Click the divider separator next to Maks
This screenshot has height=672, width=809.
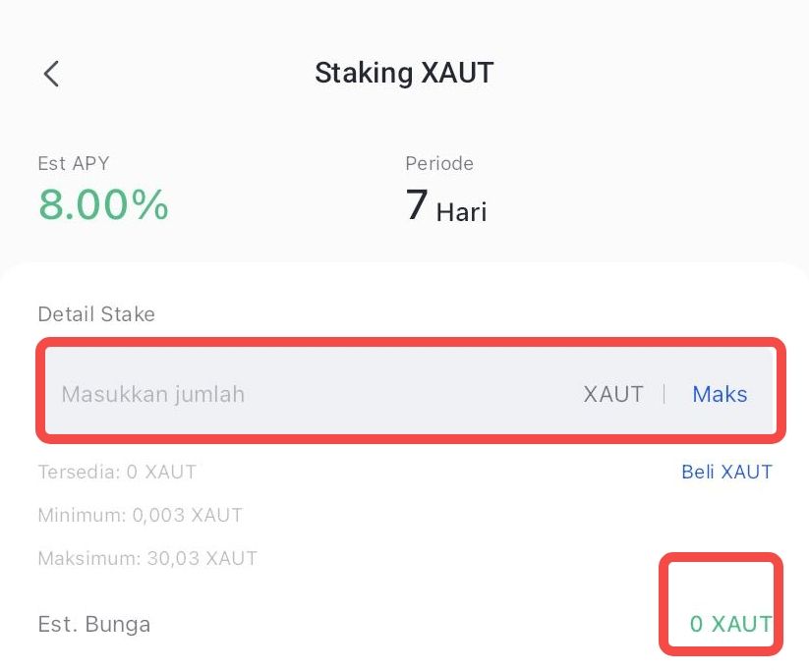point(665,393)
